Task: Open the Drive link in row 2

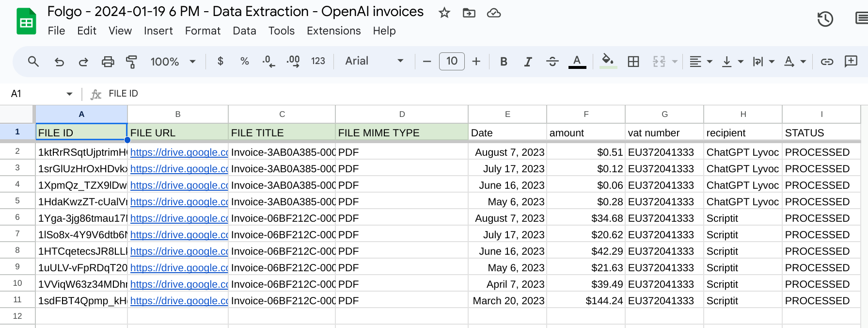Action: (x=179, y=152)
